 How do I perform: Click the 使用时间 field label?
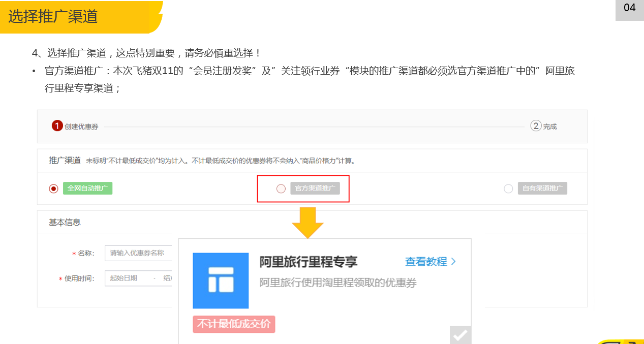(79, 278)
